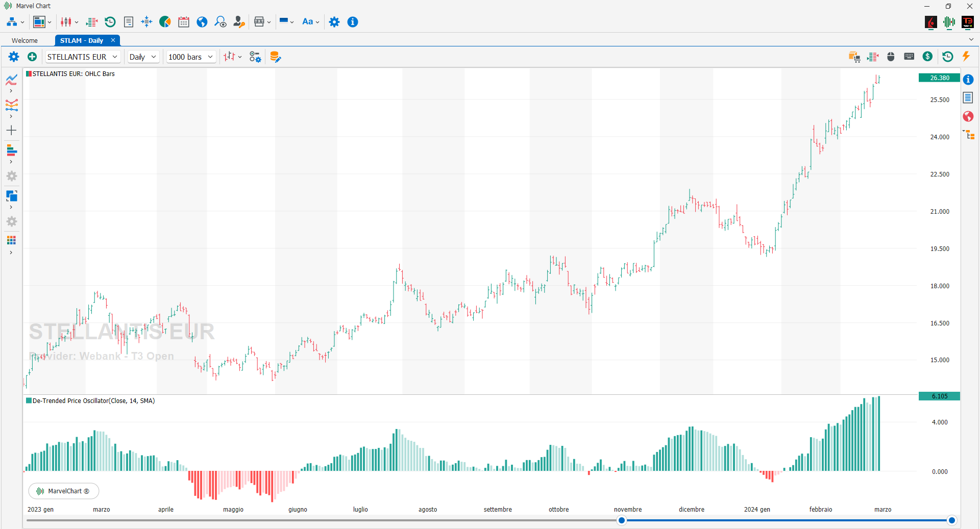Select the crosshair plus tool
980x529 pixels.
11,131
